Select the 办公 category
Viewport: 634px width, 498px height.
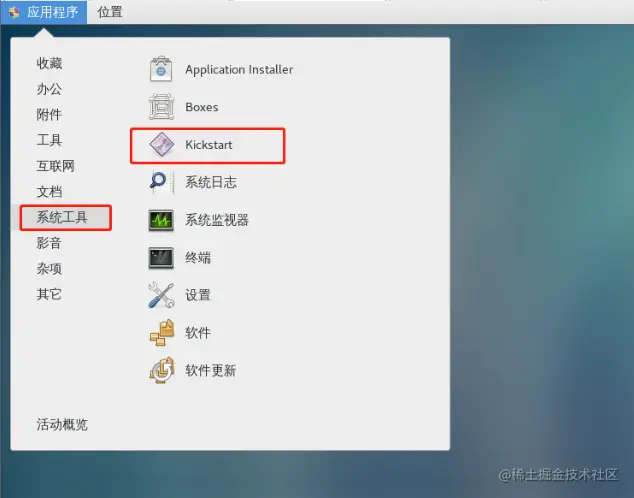[x=49, y=89]
